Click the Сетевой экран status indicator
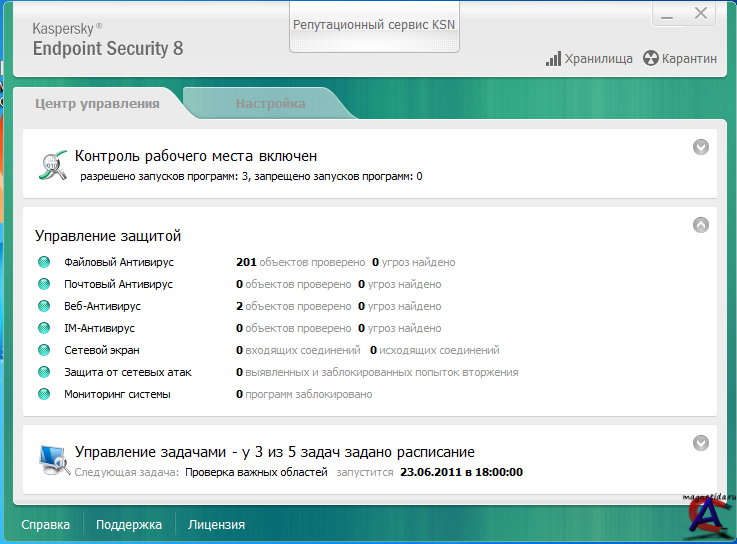 point(44,351)
